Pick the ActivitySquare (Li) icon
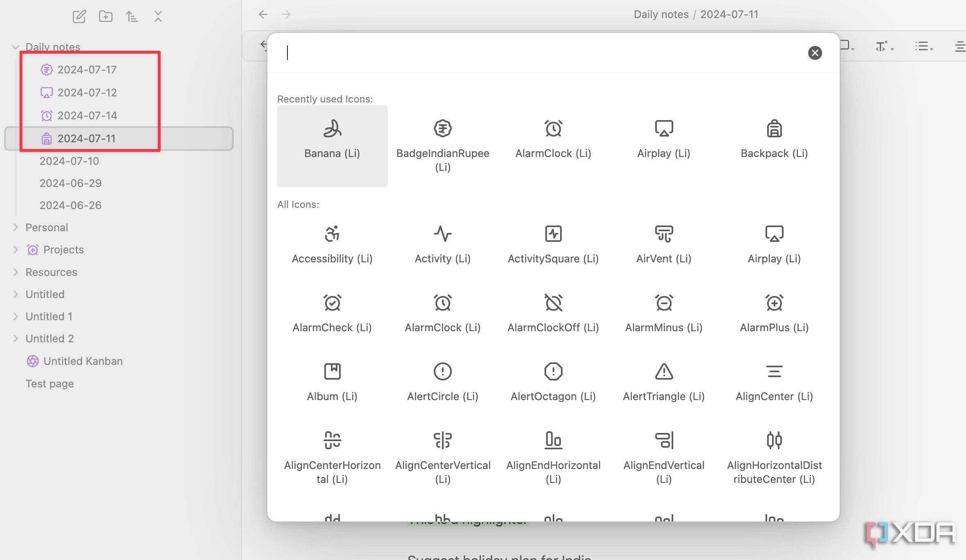966x560 pixels. point(553,245)
